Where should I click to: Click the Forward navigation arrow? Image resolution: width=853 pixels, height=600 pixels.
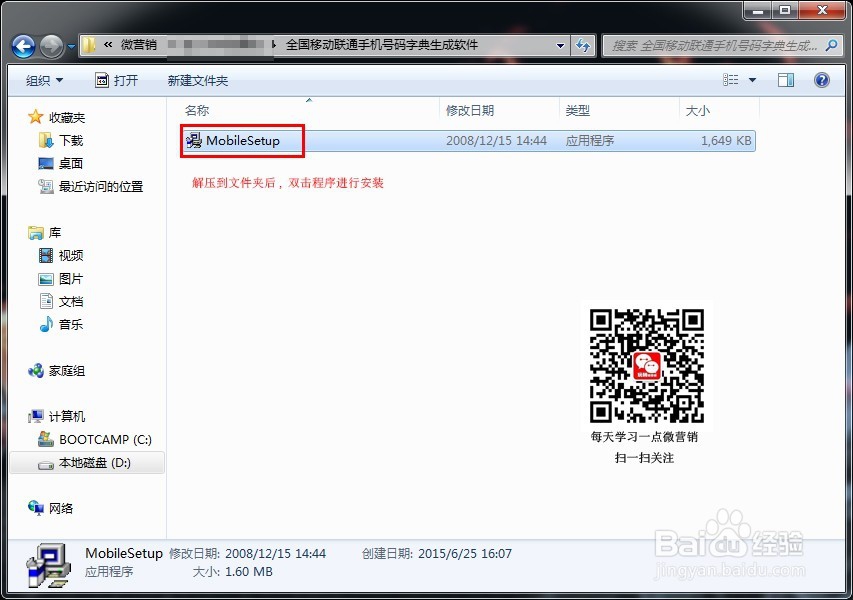pyautogui.click(x=52, y=46)
